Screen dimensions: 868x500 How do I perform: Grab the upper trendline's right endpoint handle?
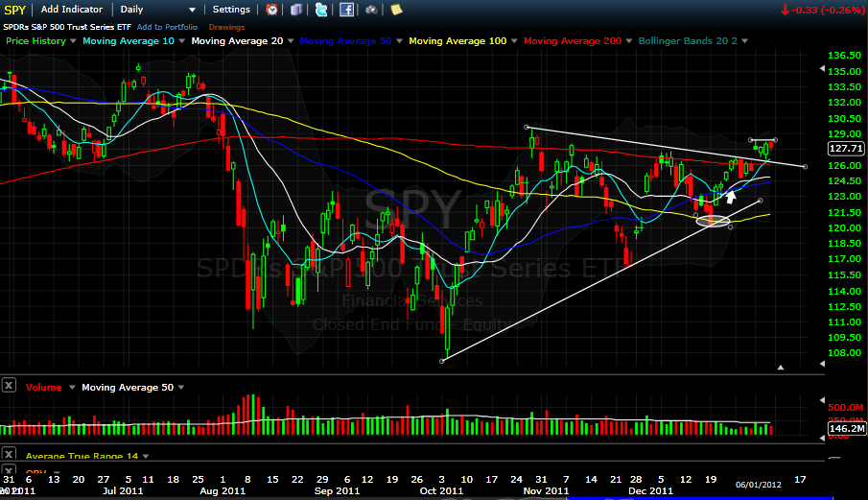pyautogui.click(x=805, y=167)
